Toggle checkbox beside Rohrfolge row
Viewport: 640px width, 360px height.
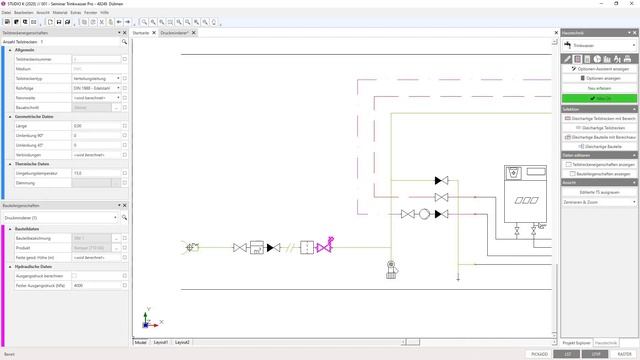pos(125,88)
